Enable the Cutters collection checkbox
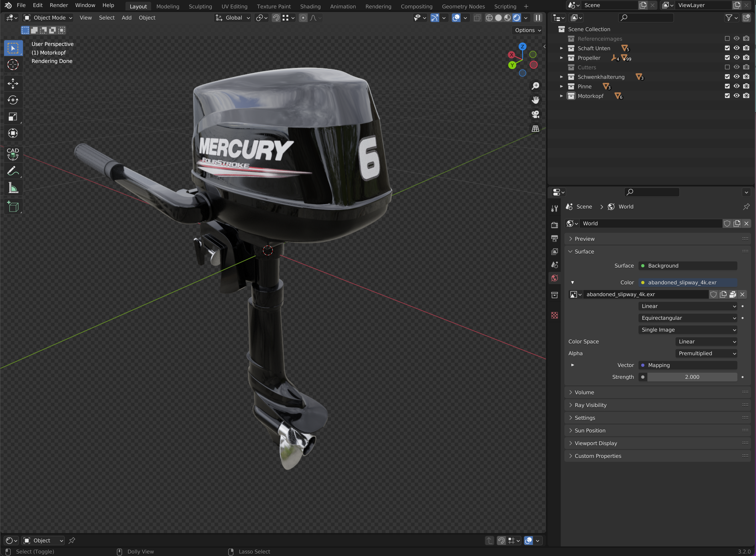The width and height of the screenshot is (756, 556). [x=727, y=67]
